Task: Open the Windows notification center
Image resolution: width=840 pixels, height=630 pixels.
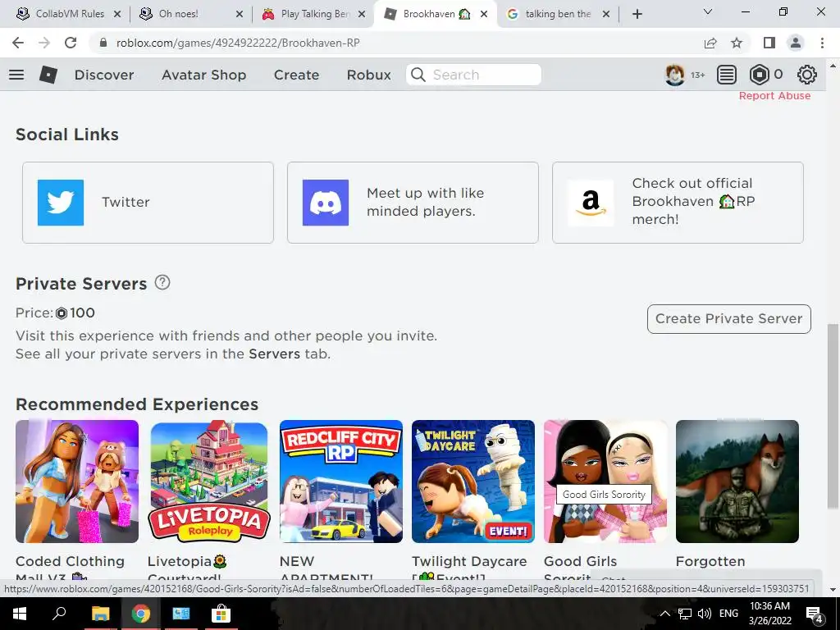Action: (x=815, y=614)
